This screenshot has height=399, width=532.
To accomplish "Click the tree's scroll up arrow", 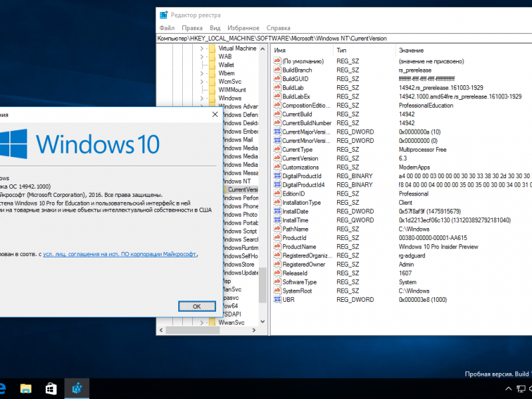I will pos(263,49).
